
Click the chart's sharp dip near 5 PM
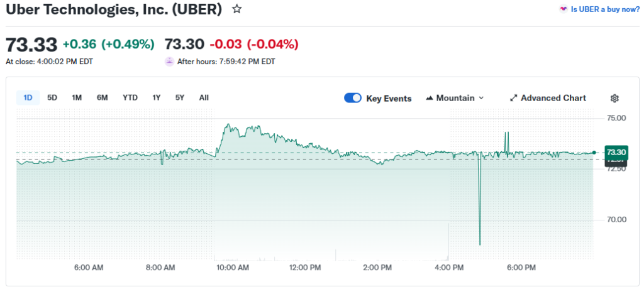click(x=480, y=242)
